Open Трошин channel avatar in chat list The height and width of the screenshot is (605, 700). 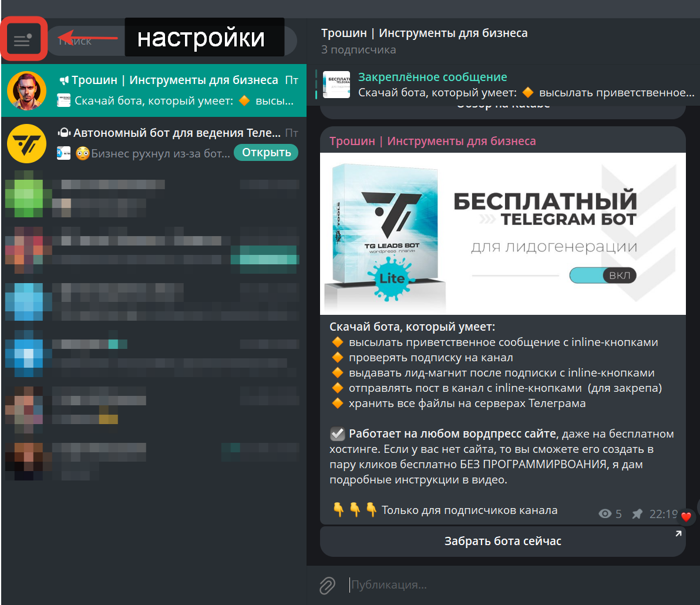tap(27, 90)
